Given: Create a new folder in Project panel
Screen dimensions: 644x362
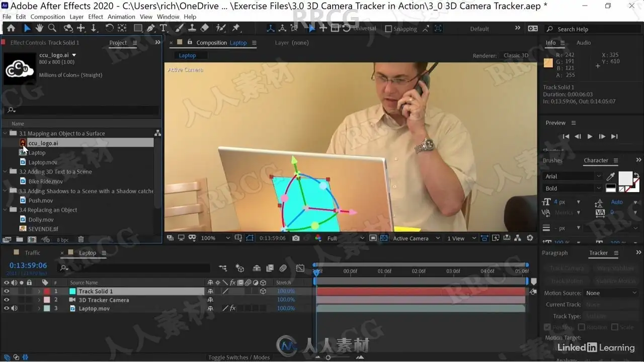Looking at the screenshot, I should click(x=20, y=240).
